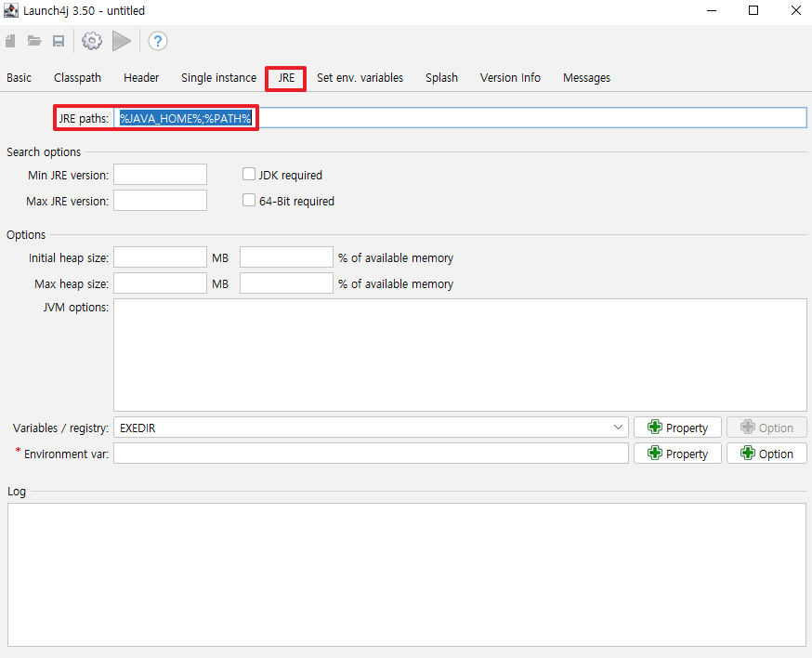This screenshot has height=658, width=812.
Task: Switch to the Basic tab
Action: pyautogui.click(x=20, y=78)
